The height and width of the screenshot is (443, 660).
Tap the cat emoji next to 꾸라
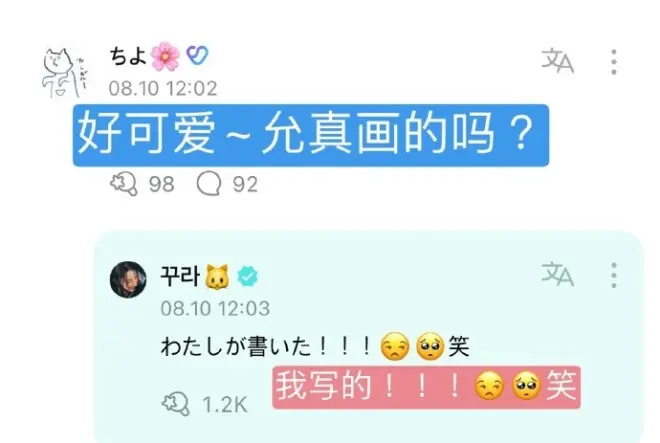click(x=217, y=277)
